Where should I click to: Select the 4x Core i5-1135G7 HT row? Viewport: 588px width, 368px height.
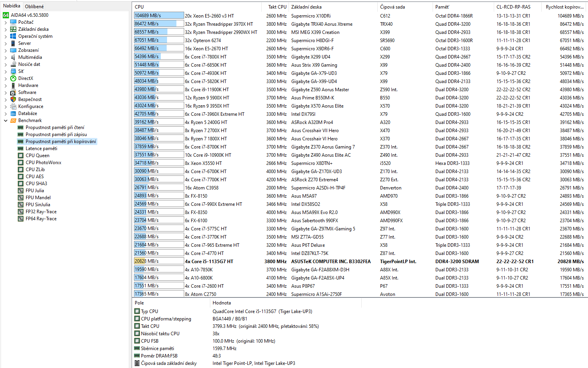pos(360,261)
